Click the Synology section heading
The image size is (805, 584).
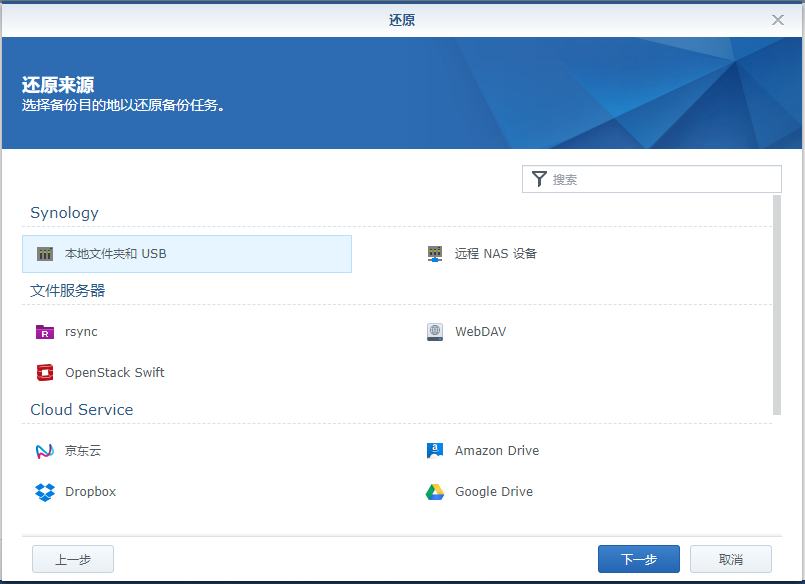click(x=64, y=213)
